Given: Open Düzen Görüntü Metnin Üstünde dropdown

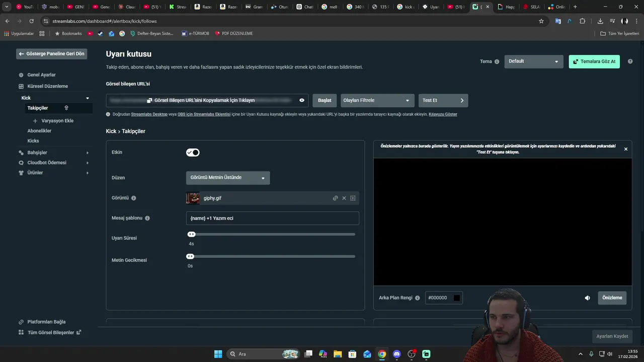Looking at the screenshot, I should tap(228, 177).
